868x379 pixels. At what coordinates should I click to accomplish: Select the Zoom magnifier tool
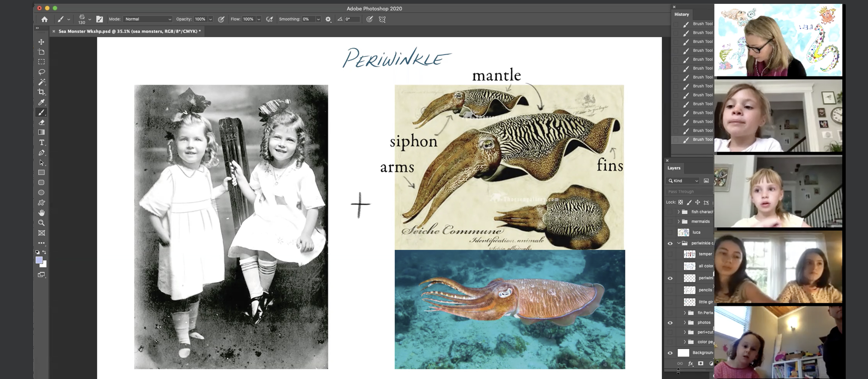[x=41, y=223]
